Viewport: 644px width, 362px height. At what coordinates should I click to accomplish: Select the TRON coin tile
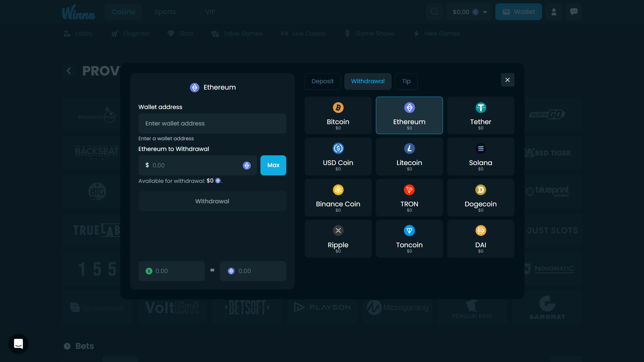point(409,198)
